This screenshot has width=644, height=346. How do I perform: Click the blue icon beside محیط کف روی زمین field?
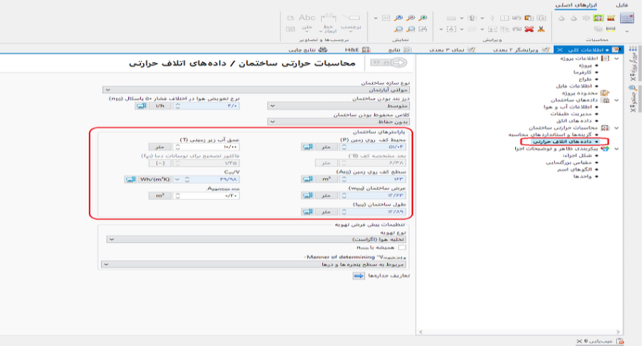[306, 146]
